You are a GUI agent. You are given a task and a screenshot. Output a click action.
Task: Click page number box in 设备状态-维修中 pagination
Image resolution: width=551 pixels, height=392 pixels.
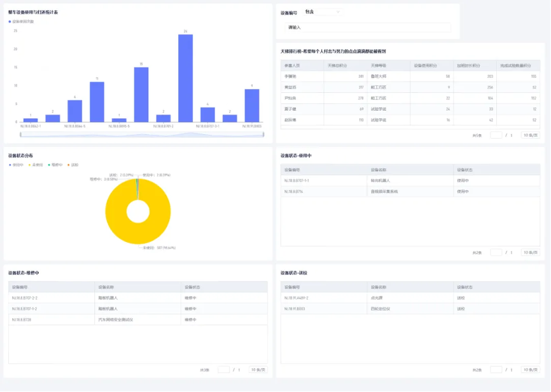point(223,369)
